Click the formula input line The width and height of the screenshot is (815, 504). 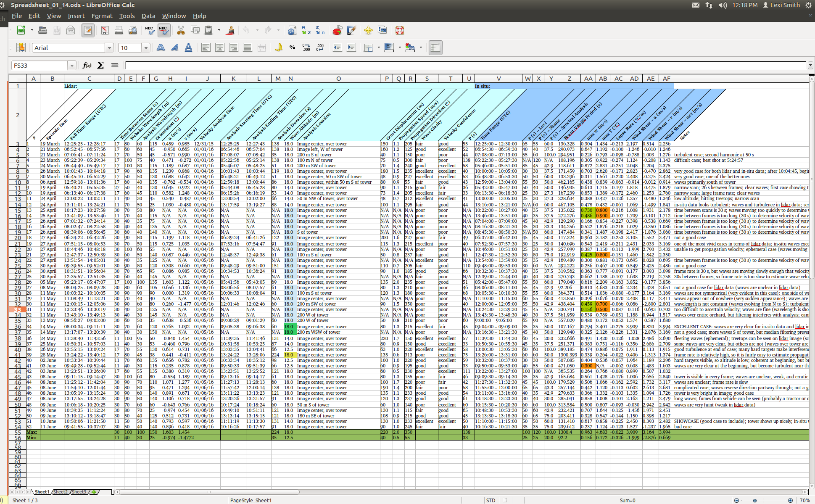(466, 65)
